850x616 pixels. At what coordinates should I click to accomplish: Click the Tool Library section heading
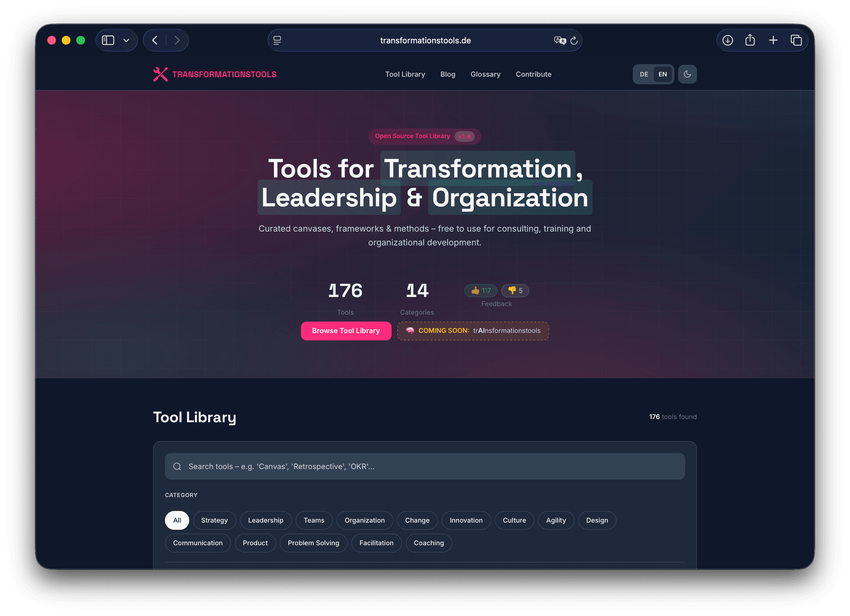(x=195, y=417)
